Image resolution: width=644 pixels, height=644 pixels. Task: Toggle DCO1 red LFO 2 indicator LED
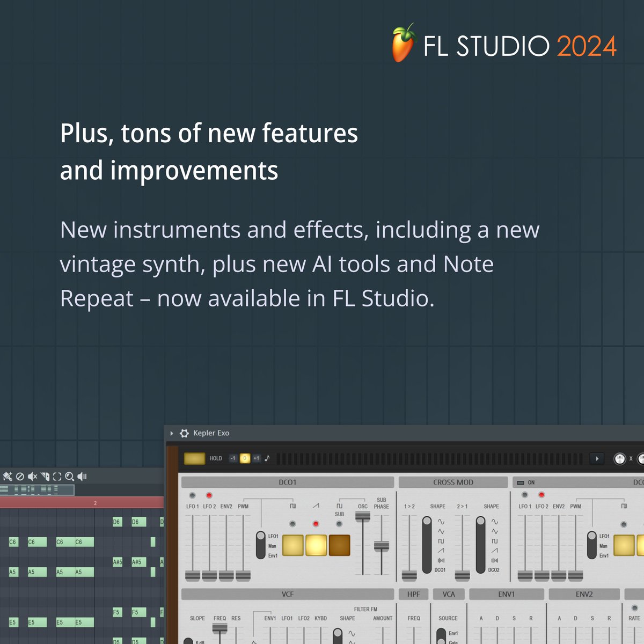(209, 495)
